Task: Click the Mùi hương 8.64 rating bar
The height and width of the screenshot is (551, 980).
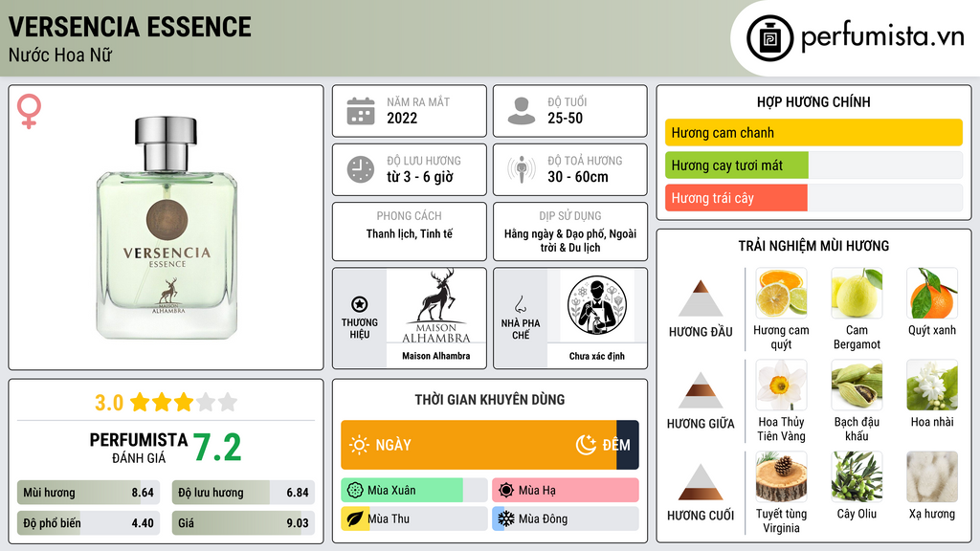Action: tap(89, 493)
